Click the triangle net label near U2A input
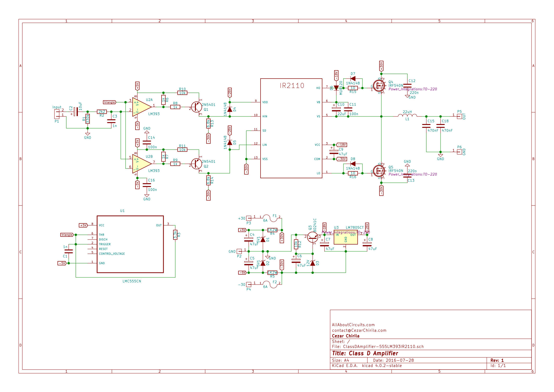The height and width of the screenshot is (392, 554). point(110,102)
